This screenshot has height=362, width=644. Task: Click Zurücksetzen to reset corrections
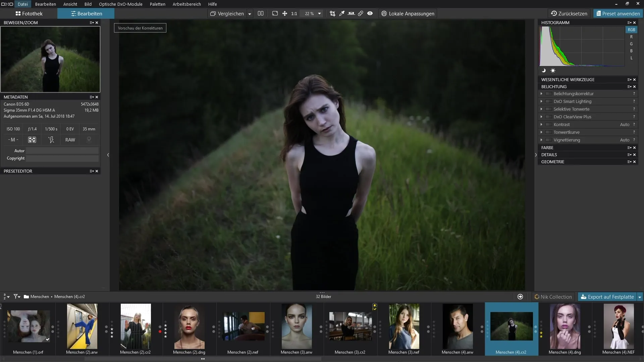point(569,13)
